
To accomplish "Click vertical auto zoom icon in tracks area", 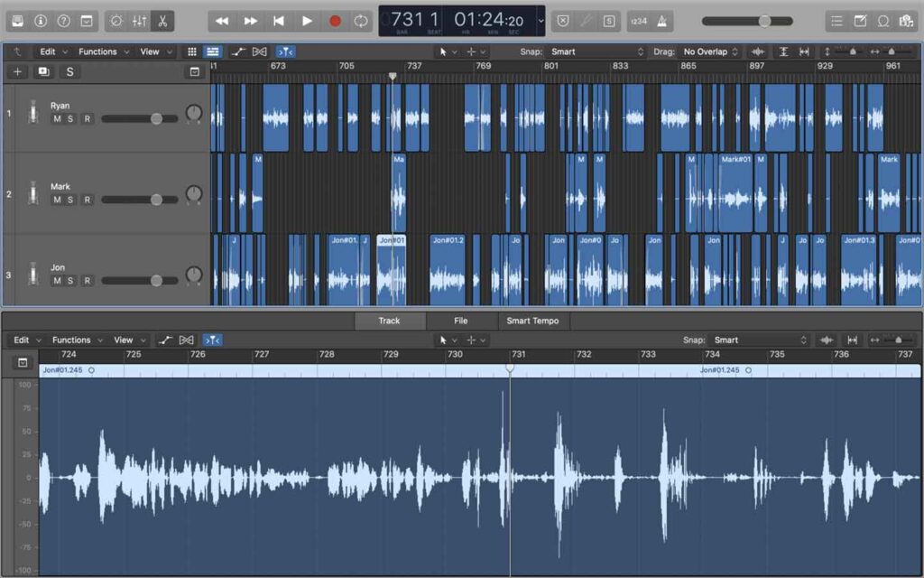I will pyautogui.click(x=783, y=51).
